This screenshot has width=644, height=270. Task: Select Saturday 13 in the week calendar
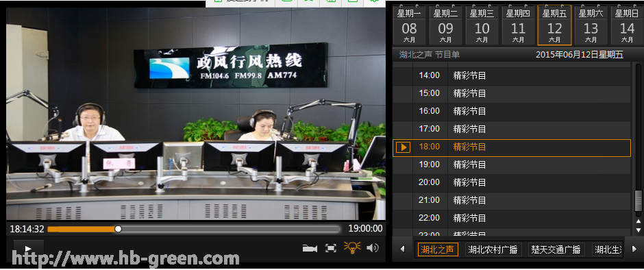pos(591,25)
